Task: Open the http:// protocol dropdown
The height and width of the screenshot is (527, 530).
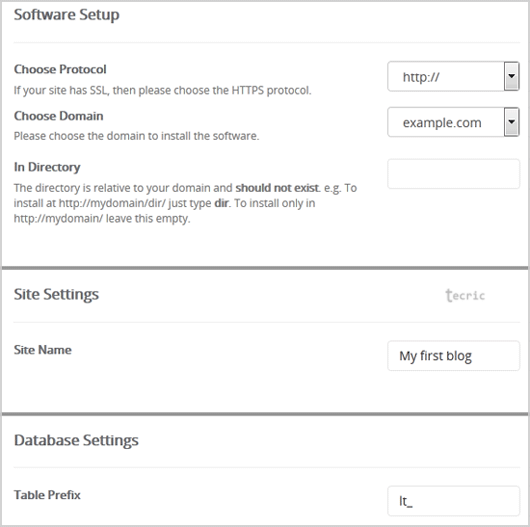Action: (x=453, y=76)
